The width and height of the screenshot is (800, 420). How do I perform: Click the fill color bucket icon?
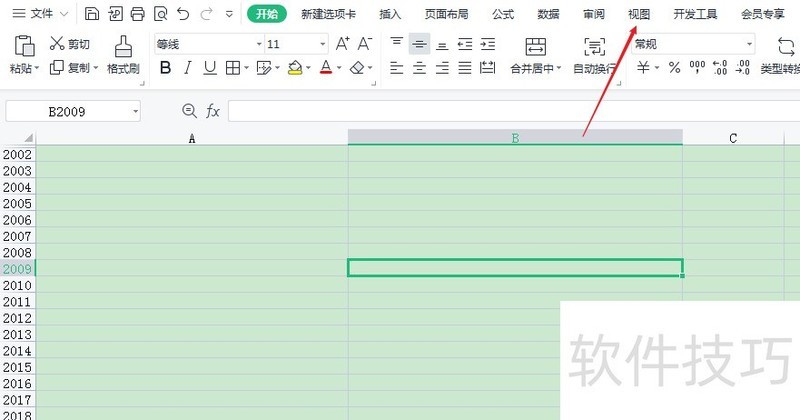pos(295,67)
